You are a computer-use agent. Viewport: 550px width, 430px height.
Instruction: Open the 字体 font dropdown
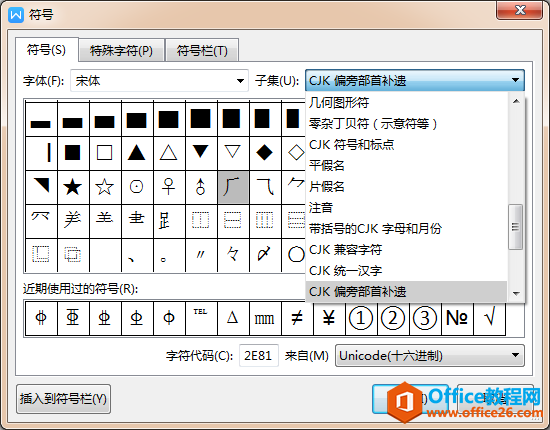pyautogui.click(x=160, y=81)
